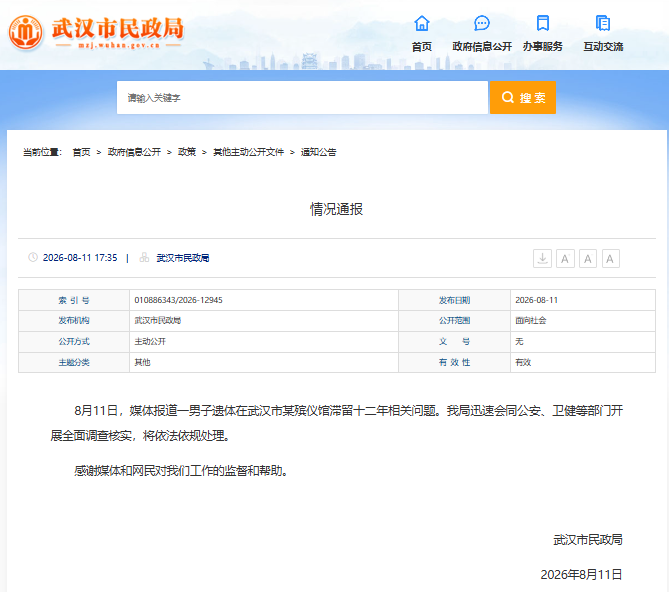Click the 文号 label cell
Viewport: 669px width, 592px height.
(x=454, y=342)
